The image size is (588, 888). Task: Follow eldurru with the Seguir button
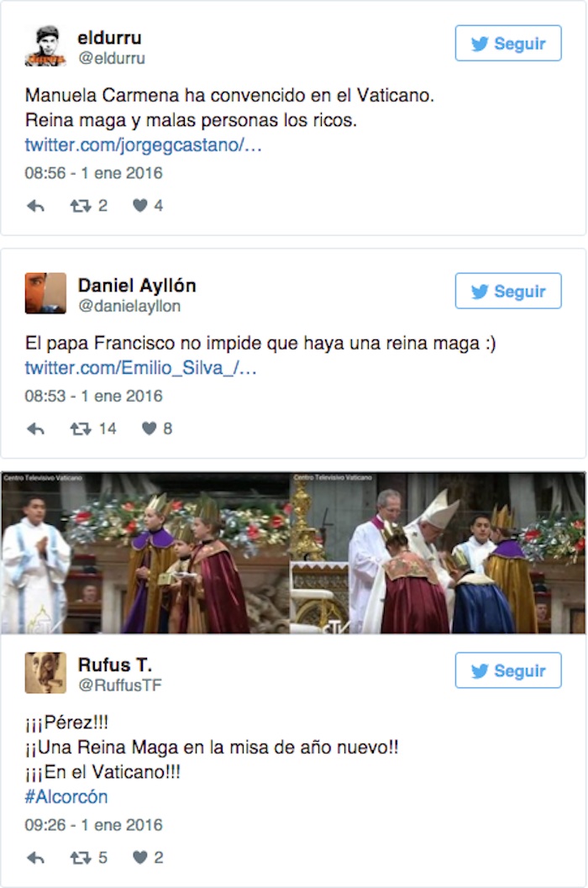point(508,43)
